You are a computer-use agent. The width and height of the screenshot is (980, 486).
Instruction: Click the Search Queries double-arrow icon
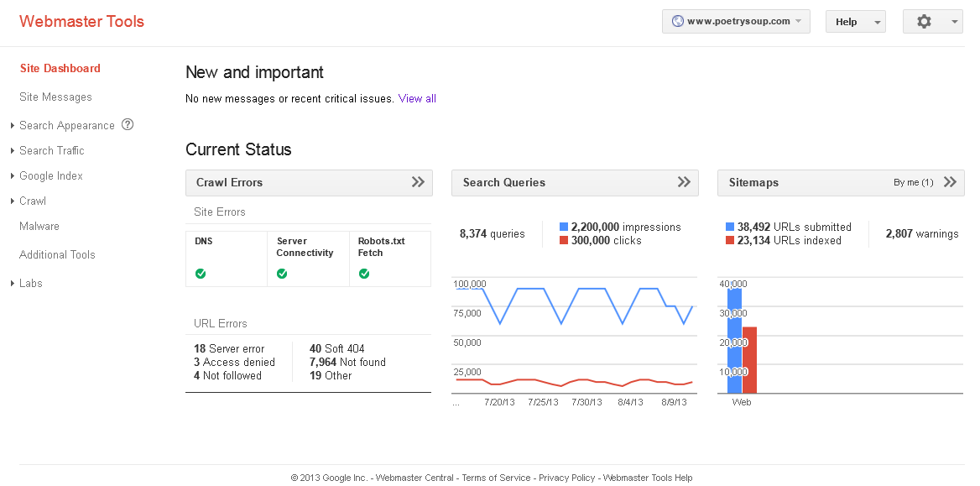tap(685, 182)
